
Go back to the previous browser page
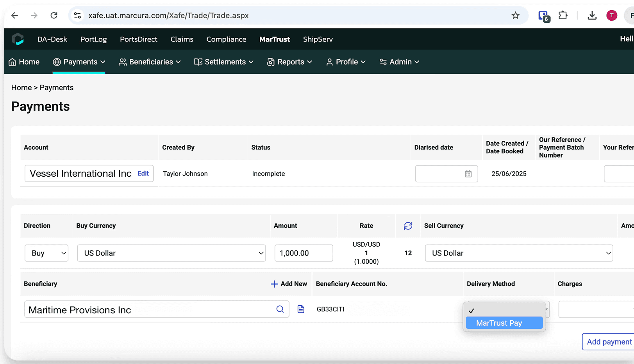pyautogui.click(x=15, y=16)
